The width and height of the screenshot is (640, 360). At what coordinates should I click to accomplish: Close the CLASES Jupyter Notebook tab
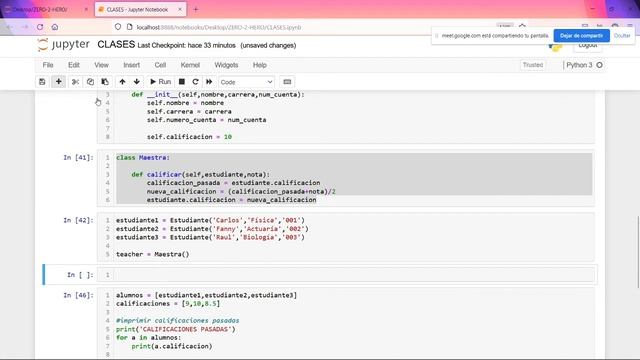[x=180, y=9]
